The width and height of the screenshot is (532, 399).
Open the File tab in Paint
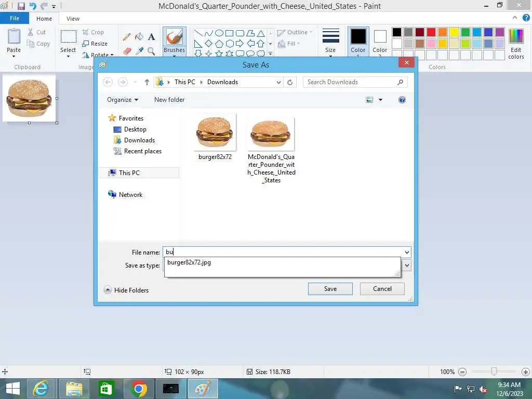pos(15,18)
